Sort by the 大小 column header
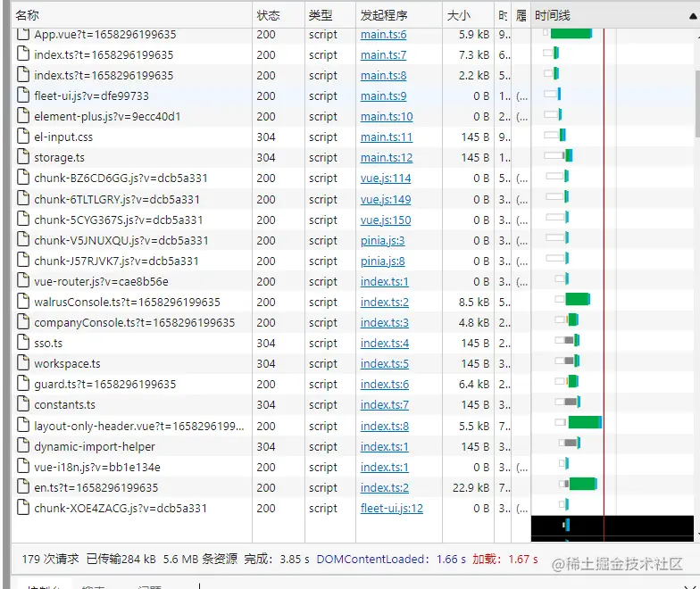 (x=468, y=15)
